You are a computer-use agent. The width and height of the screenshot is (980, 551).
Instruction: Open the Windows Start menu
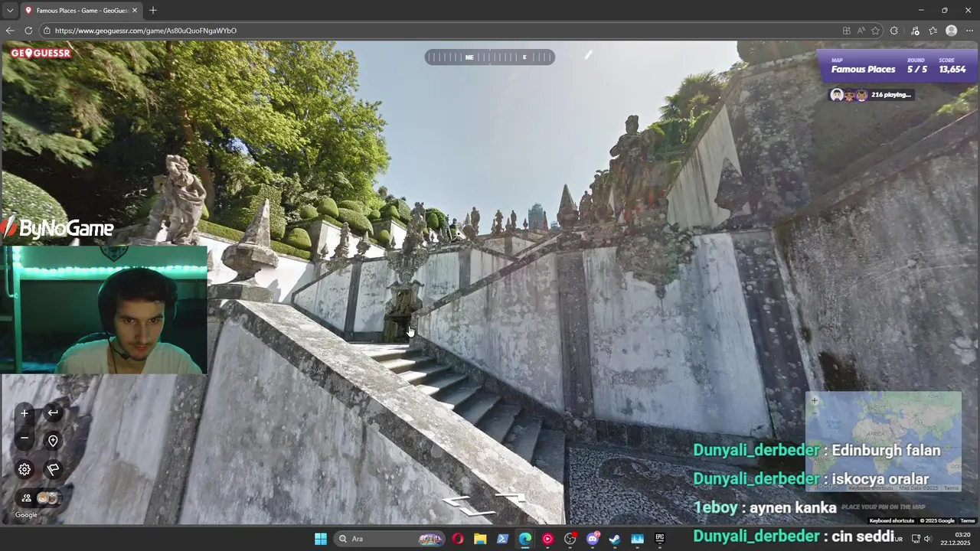(321, 539)
